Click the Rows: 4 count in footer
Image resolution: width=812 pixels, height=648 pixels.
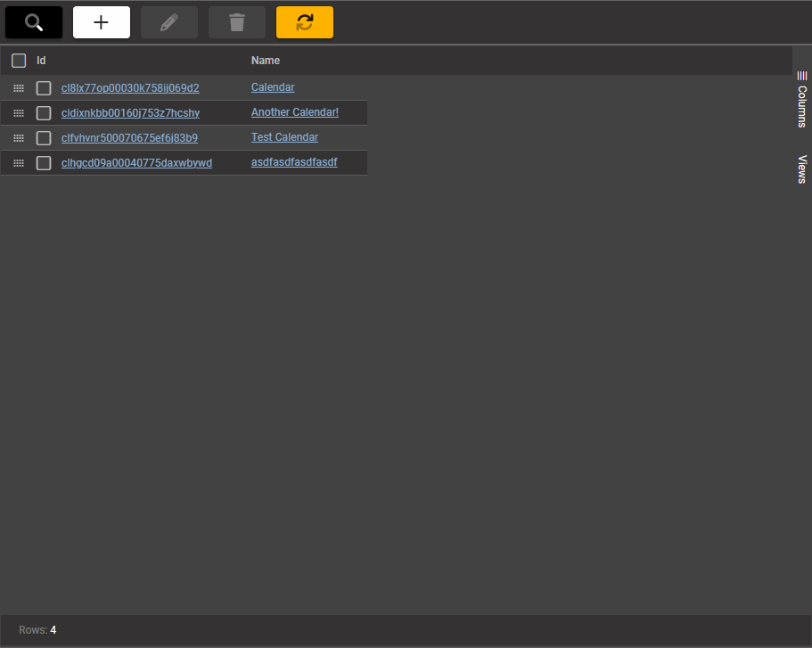(37, 630)
